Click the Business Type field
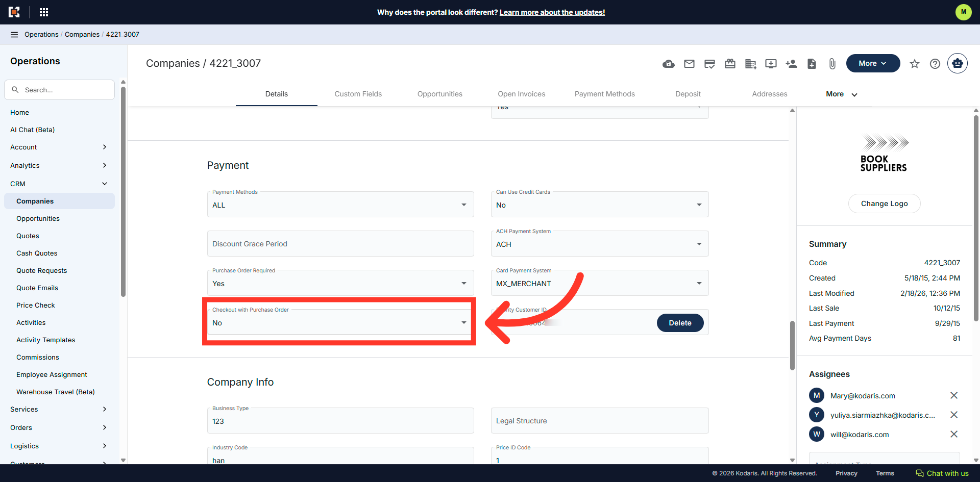 (340, 421)
